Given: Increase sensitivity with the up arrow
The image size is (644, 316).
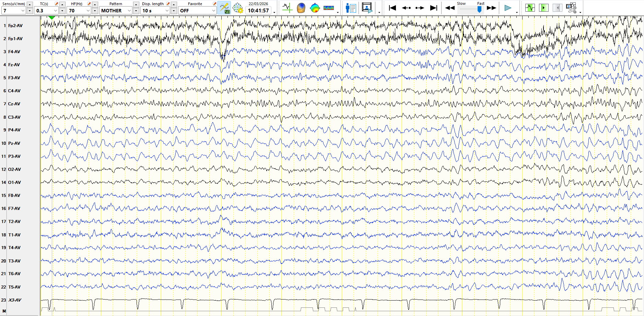Looking at the screenshot, I should tap(30, 4).
